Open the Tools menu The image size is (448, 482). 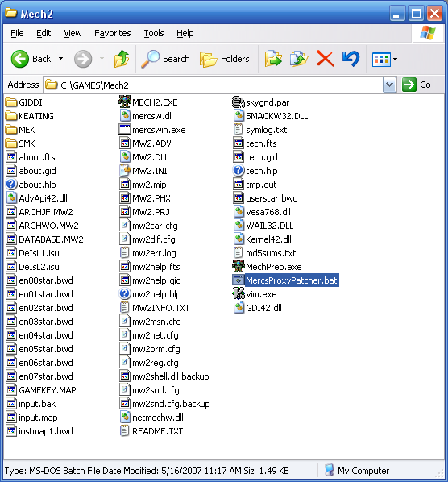point(154,33)
